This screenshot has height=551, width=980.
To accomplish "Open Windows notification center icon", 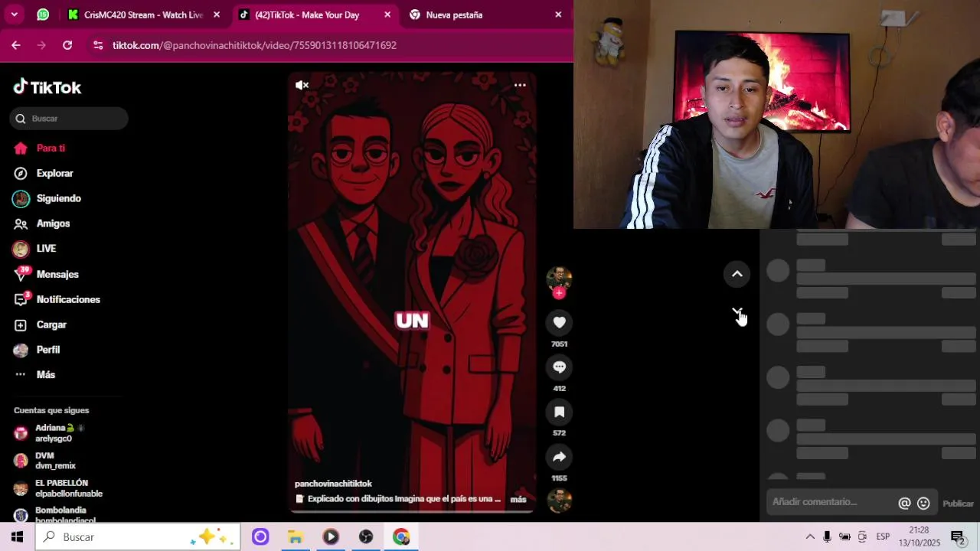I will coord(958,537).
